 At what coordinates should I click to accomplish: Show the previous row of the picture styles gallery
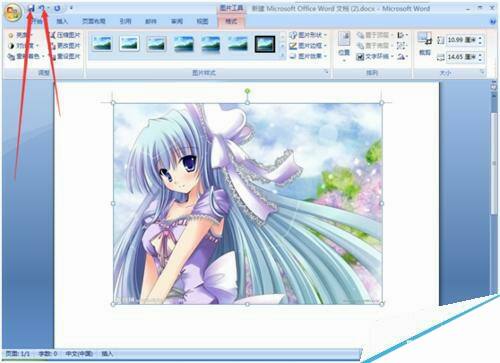pos(283,36)
